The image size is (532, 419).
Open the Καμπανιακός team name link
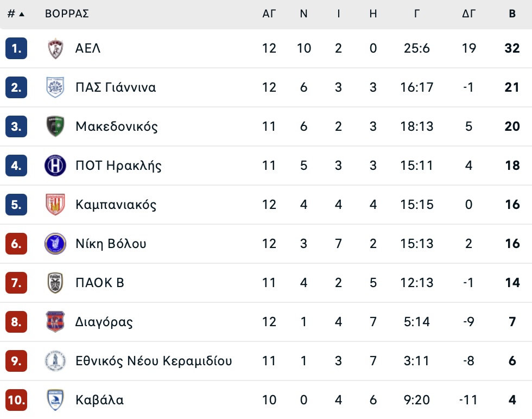[116, 205]
